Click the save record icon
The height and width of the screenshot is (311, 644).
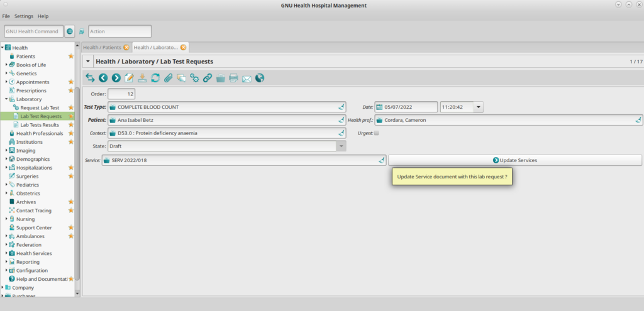(142, 78)
